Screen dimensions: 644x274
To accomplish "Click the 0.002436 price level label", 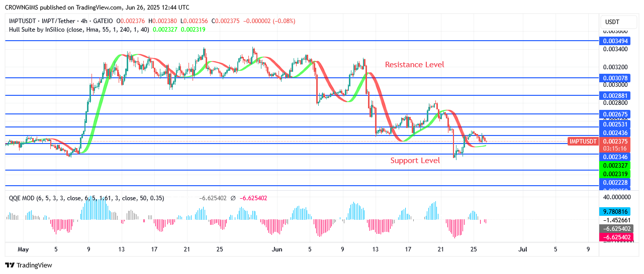I will click(614, 132).
